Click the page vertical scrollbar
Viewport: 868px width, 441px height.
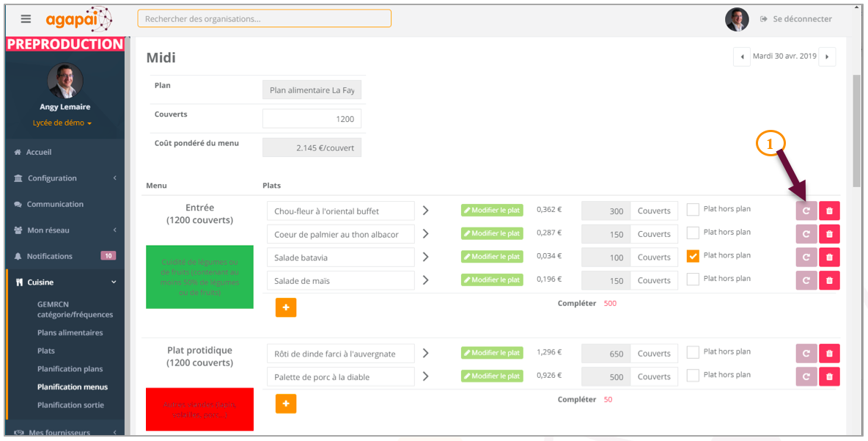856,131
